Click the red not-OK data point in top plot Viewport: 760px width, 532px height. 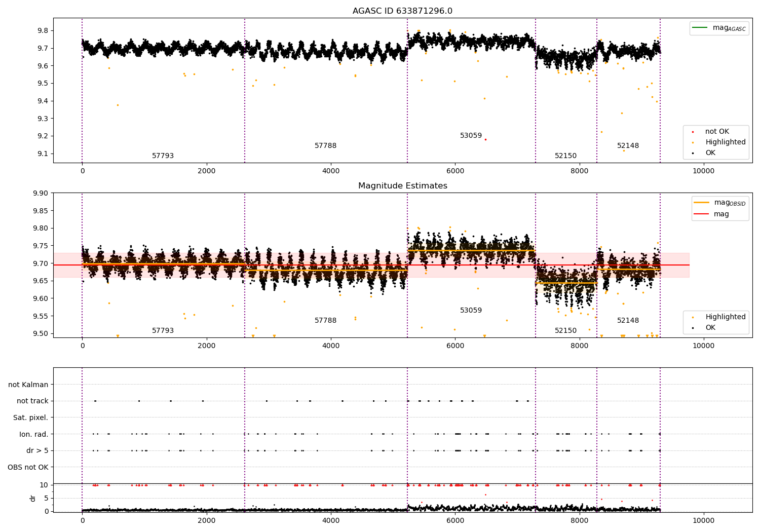point(485,139)
